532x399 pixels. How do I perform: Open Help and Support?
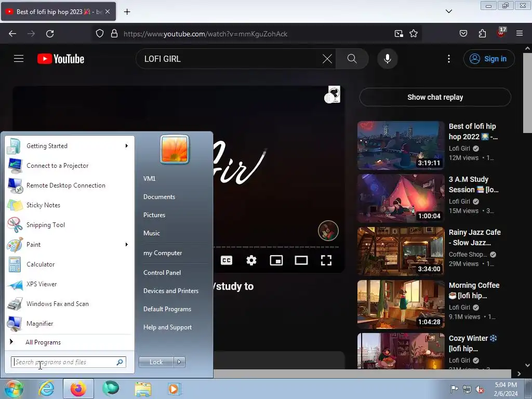pos(168,327)
